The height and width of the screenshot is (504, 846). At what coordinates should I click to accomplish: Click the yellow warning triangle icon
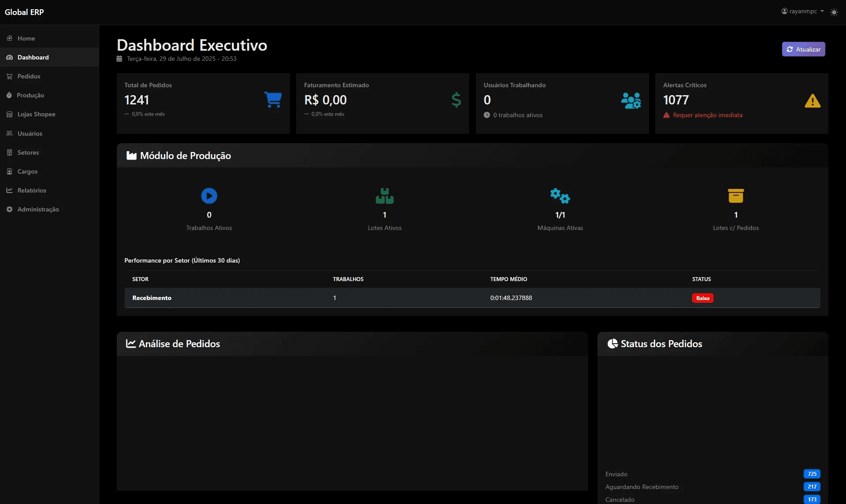[812, 101]
